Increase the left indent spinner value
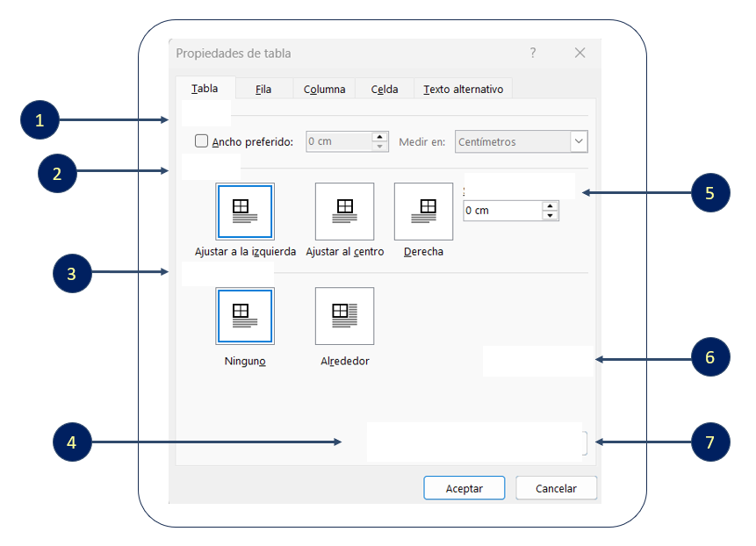The width and height of the screenshot is (756, 546). 551,206
